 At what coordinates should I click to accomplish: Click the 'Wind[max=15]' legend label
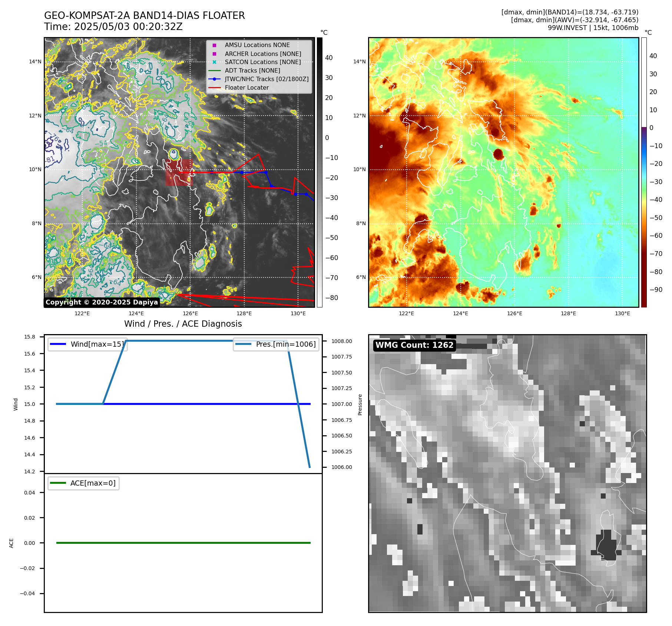tap(97, 344)
